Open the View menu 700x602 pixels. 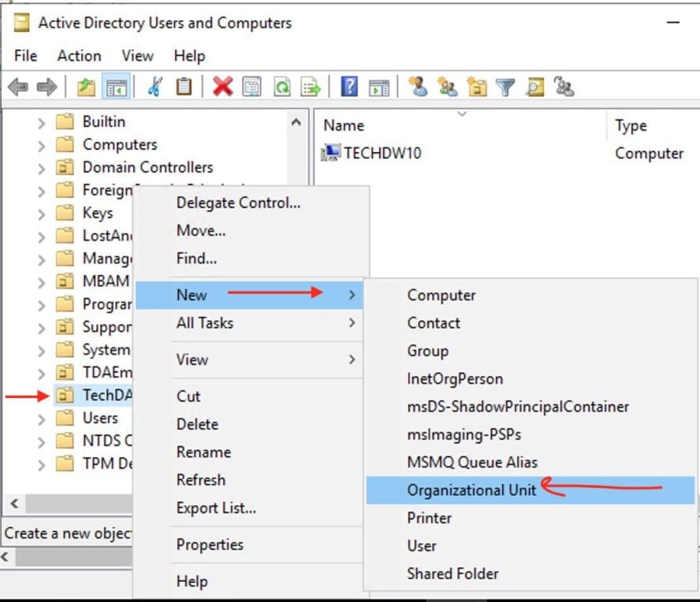(137, 56)
